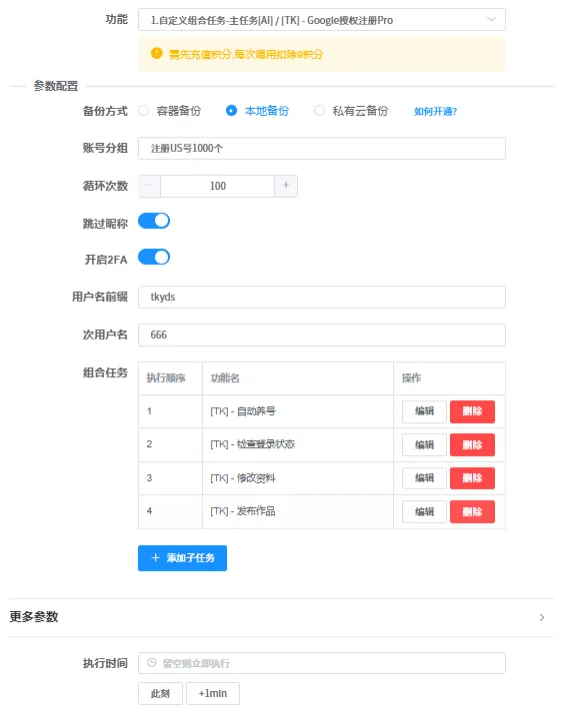Viewport: 565px width, 715px height.
Task: Click the 执行时间 time input field
Action: [321, 663]
